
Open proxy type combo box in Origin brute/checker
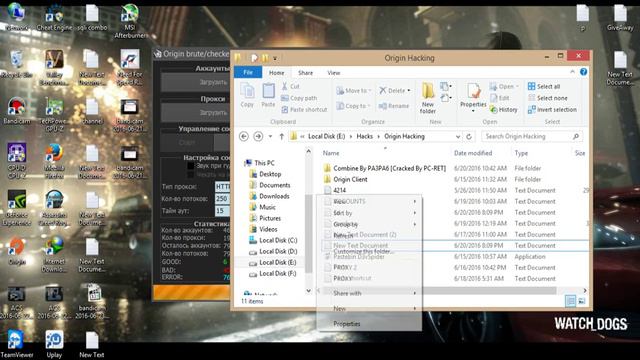click(x=222, y=187)
